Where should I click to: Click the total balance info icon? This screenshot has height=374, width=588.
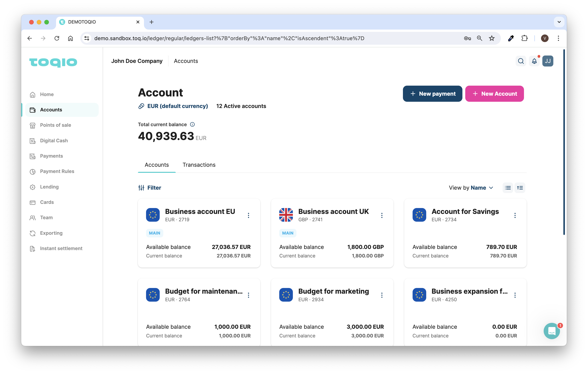192,125
